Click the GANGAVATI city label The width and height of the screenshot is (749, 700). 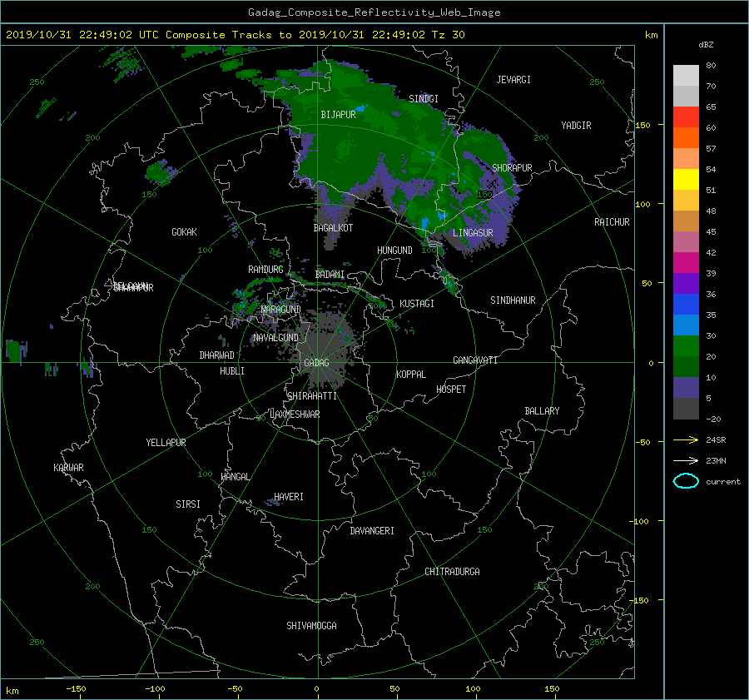tap(475, 360)
